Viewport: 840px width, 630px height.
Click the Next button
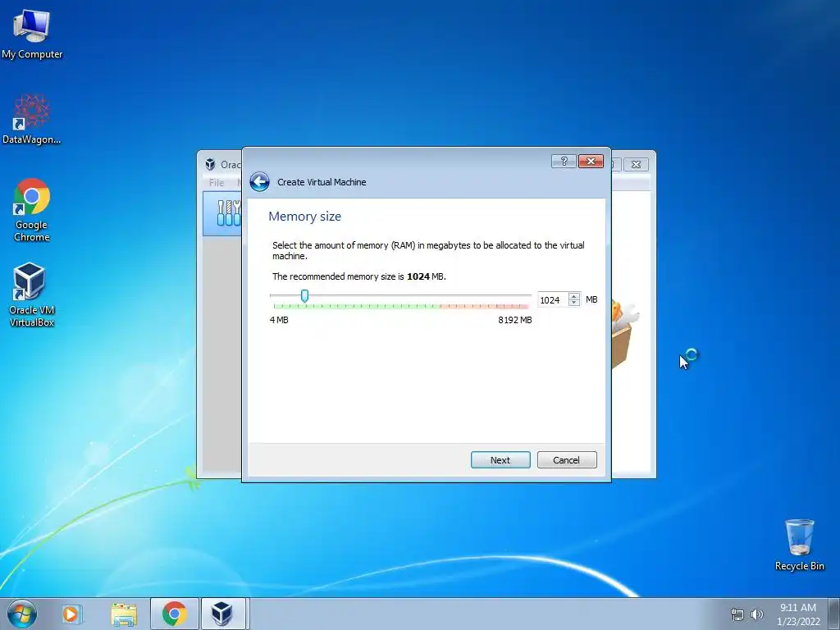click(x=500, y=459)
